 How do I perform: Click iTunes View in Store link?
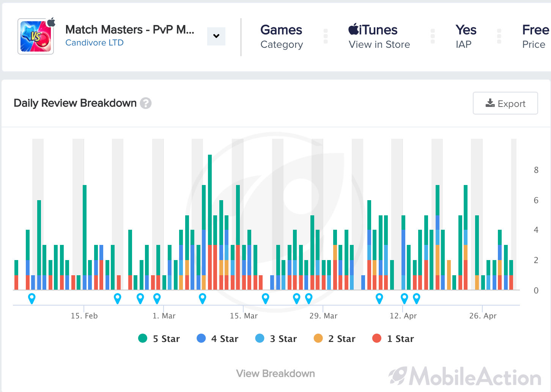379,37
